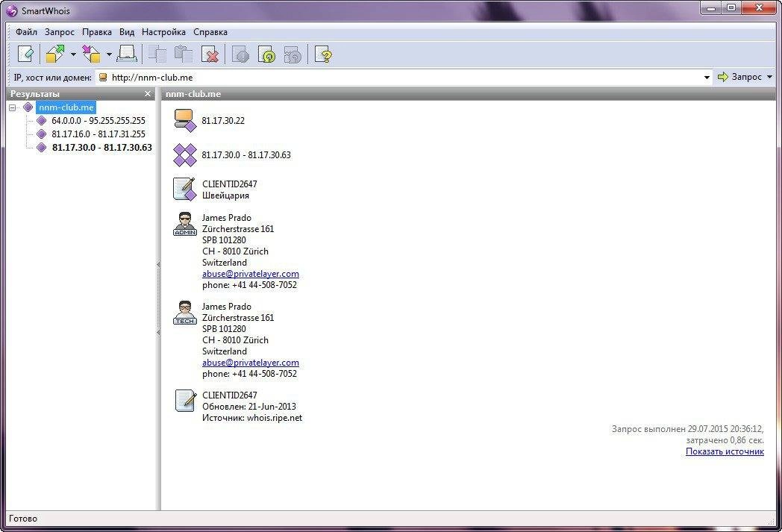Click the Обновлен: 21-Jun-2013 text

click(x=249, y=407)
